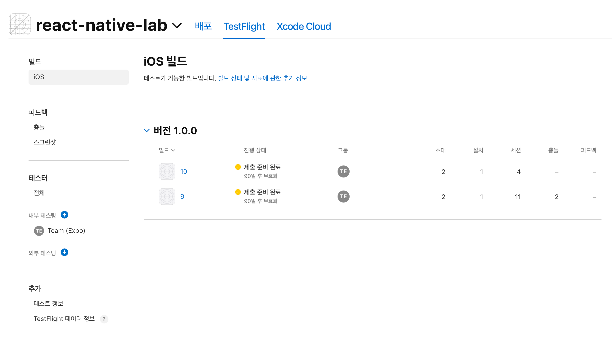The height and width of the screenshot is (364, 612).
Task: Select iOS under 빌드 in sidebar
Action: tap(79, 77)
